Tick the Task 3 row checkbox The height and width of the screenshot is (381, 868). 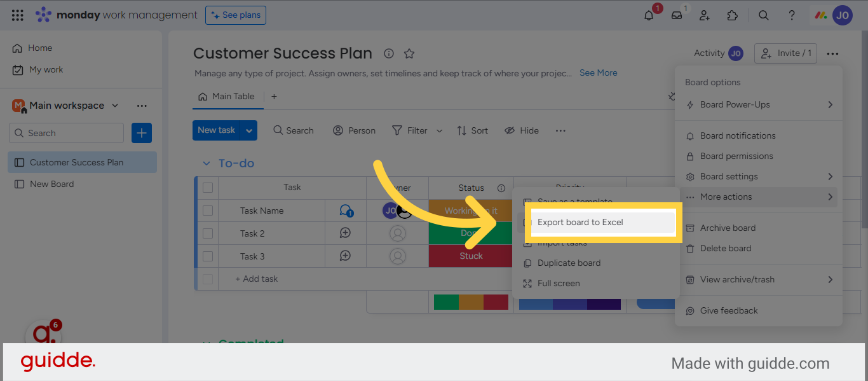pos(208,256)
